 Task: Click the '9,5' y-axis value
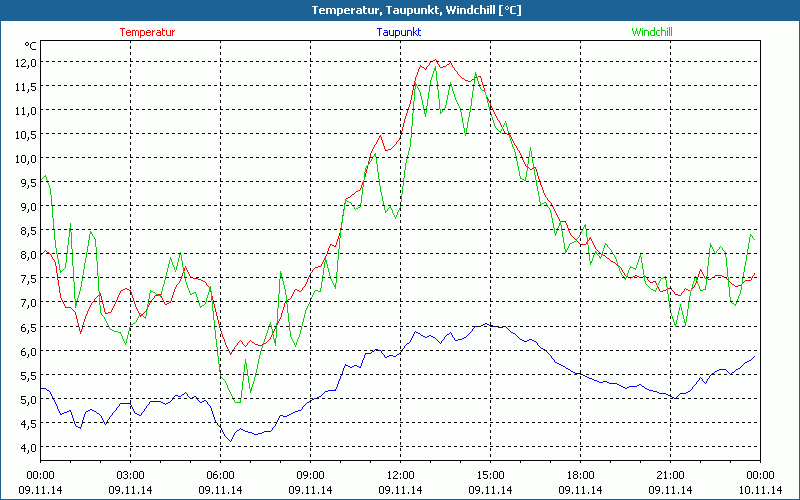click(30, 183)
